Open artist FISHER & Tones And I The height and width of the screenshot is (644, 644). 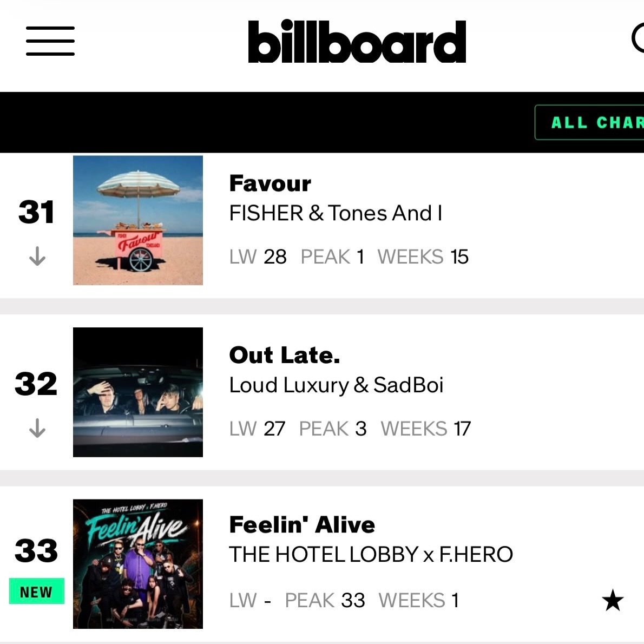click(x=336, y=213)
